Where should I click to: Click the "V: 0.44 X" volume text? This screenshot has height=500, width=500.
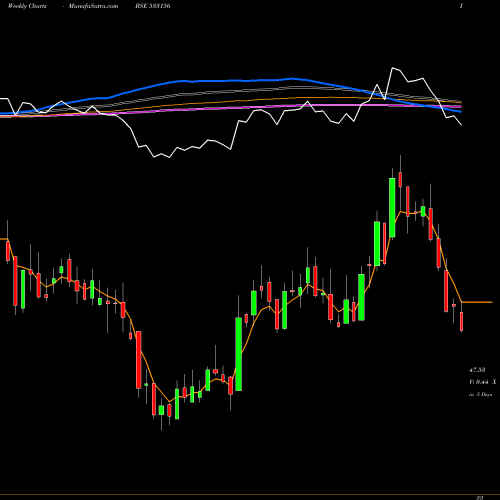483,382
